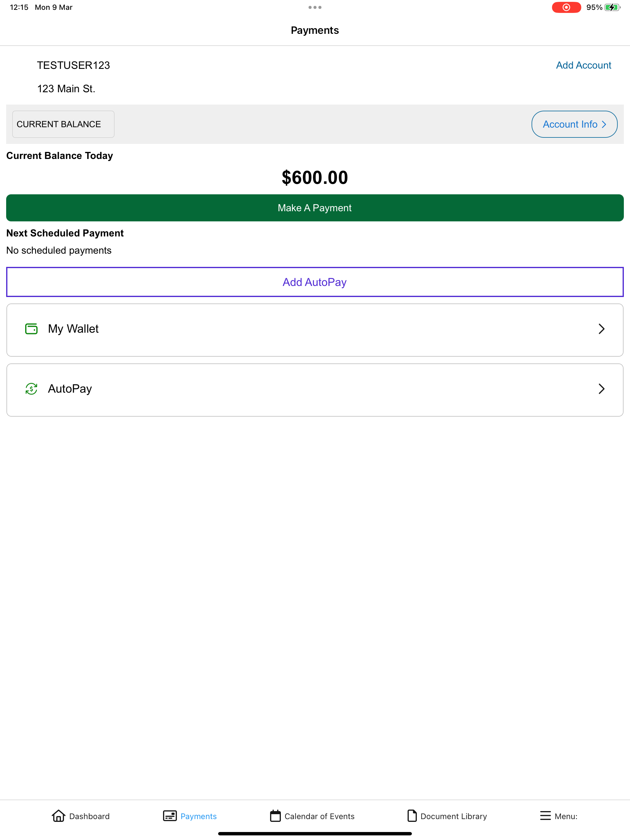The image size is (630, 840).
Task: Select the CURRENT BALANCE box
Action: coord(63,124)
